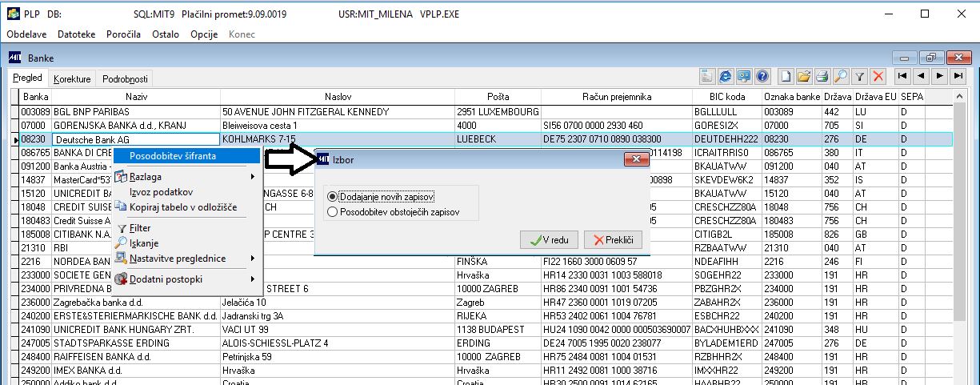Click the open folder toolbar icon
The height and width of the screenshot is (385, 980).
(803, 77)
